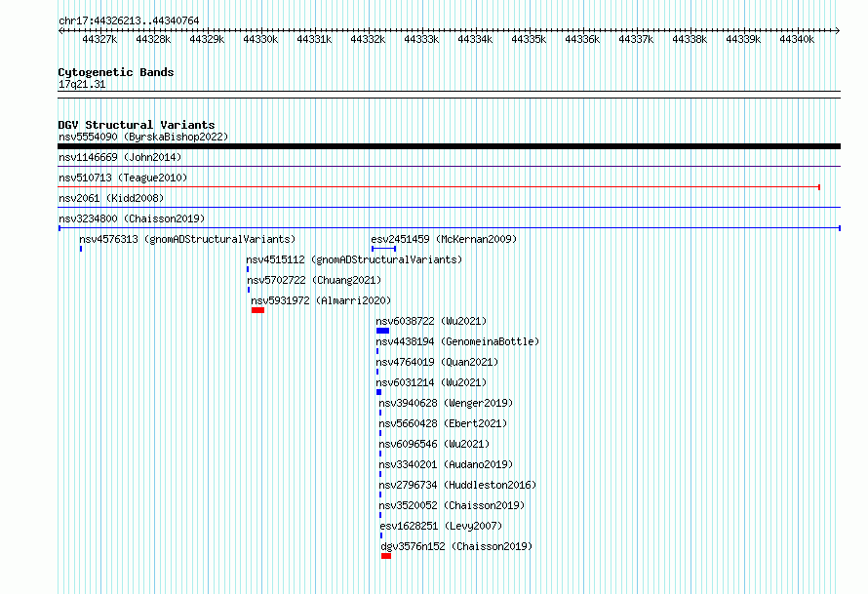
Task: Click nsv5702722 (Chuang2021) variant label
Action: 314,280
